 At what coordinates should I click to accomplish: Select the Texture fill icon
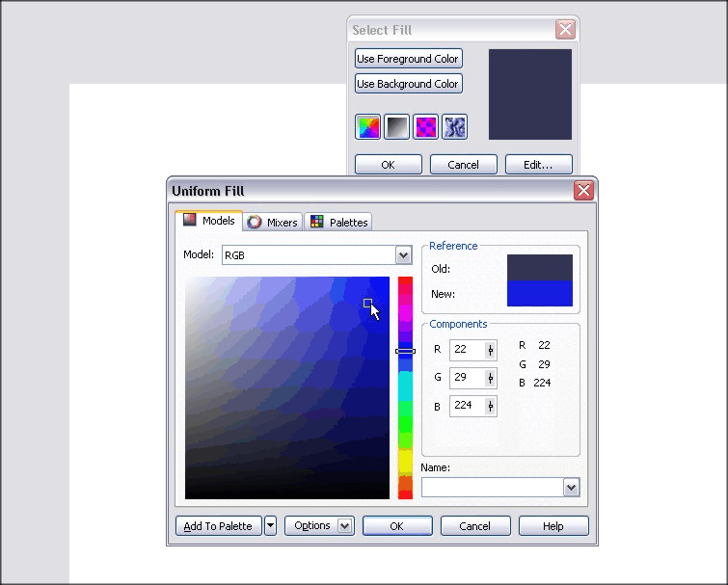pos(454,126)
